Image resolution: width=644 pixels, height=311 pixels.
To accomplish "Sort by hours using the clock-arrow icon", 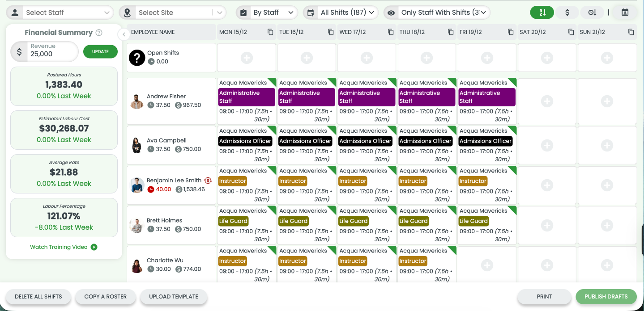I will tap(592, 12).
